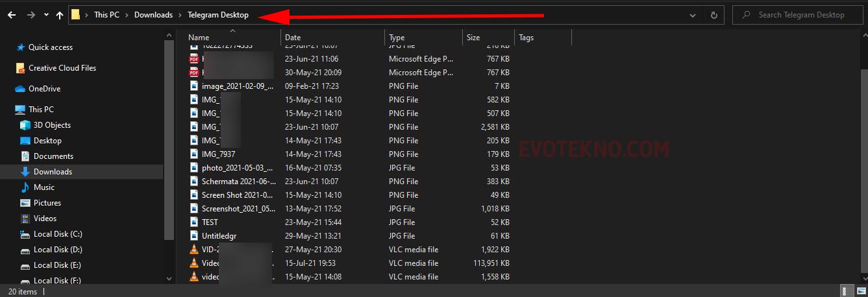This screenshot has height=297, width=868.
Task: Refresh the Telegram Desktop folder view
Action: coord(713,15)
